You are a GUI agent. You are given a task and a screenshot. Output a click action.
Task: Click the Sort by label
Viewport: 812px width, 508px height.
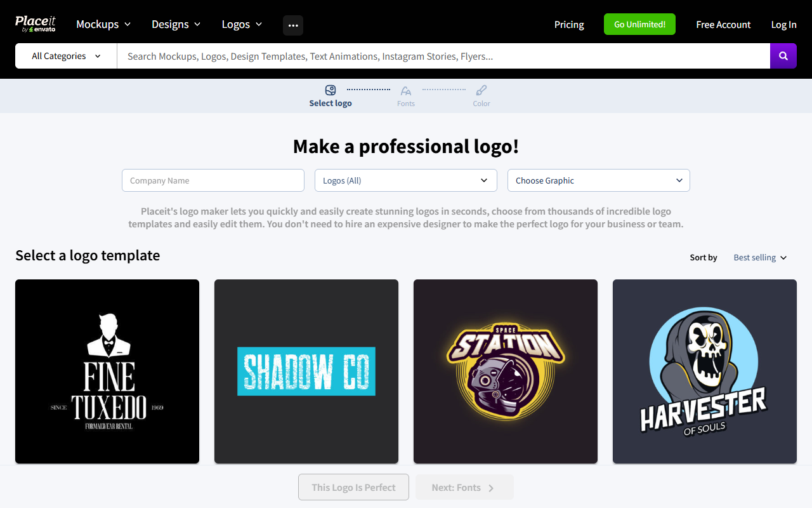point(704,257)
